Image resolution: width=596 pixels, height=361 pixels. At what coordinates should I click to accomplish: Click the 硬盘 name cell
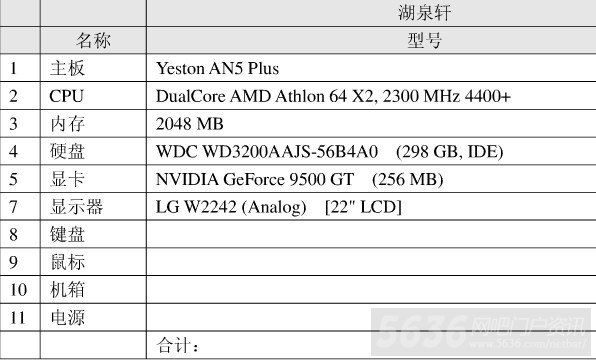93,151
